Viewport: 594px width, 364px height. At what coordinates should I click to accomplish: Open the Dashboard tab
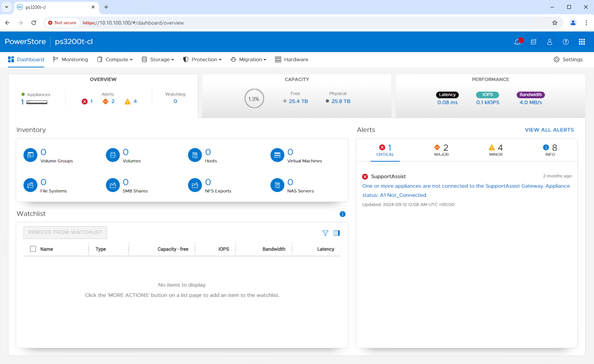pyautogui.click(x=26, y=59)
